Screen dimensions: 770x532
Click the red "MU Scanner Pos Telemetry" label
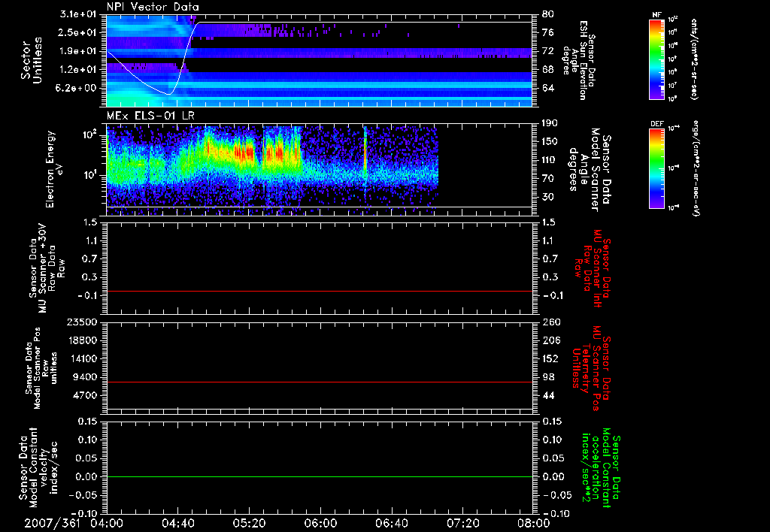click(591, 368)
